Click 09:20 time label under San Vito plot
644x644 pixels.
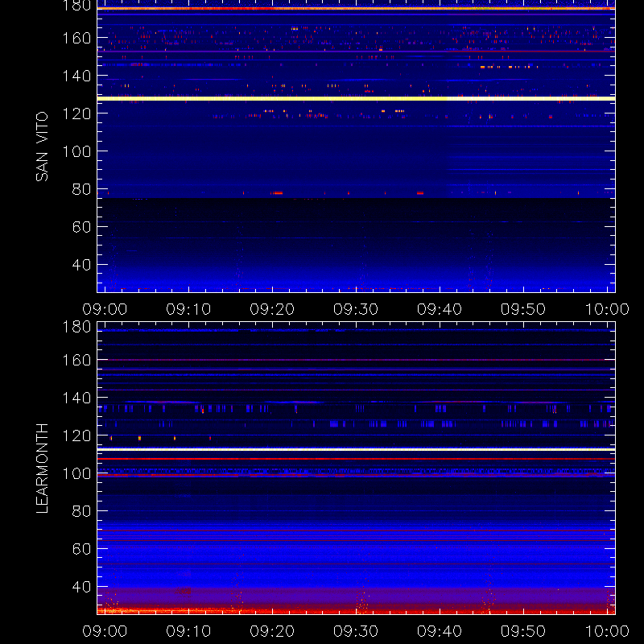tap(272, 309)
